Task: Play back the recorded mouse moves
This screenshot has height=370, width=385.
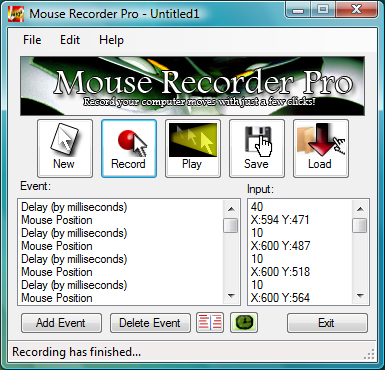Action: pyautogui.click(x=193, y=149)
